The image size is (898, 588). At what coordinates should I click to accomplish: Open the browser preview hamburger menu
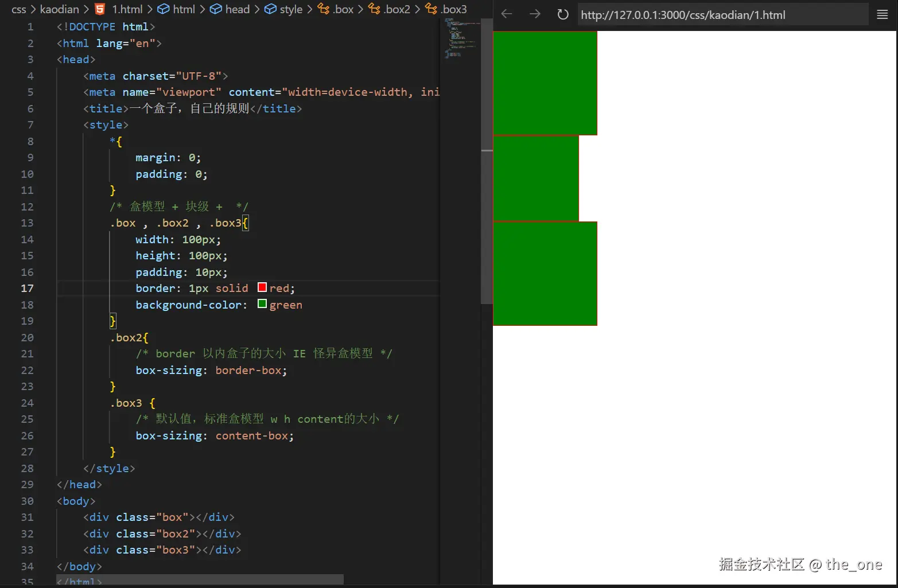pos(883,14)
